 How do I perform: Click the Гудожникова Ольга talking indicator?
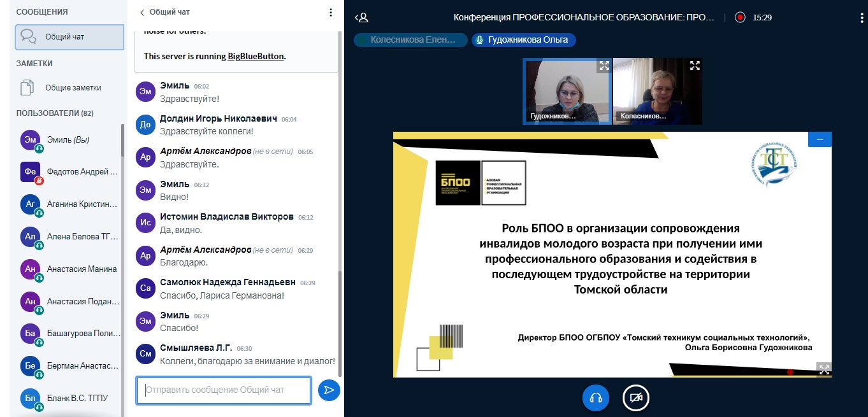click(x=524, y=39)
